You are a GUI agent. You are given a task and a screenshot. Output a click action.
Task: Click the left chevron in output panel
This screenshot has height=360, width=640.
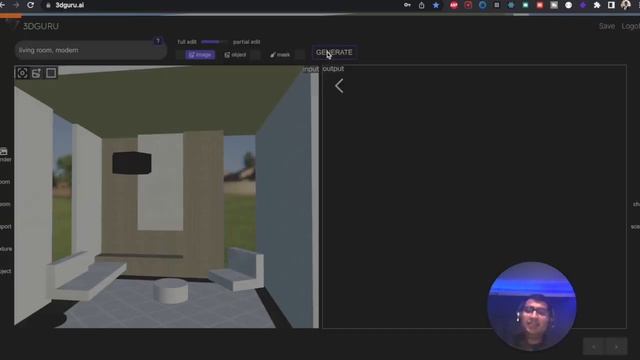click(x=339, y=86)
